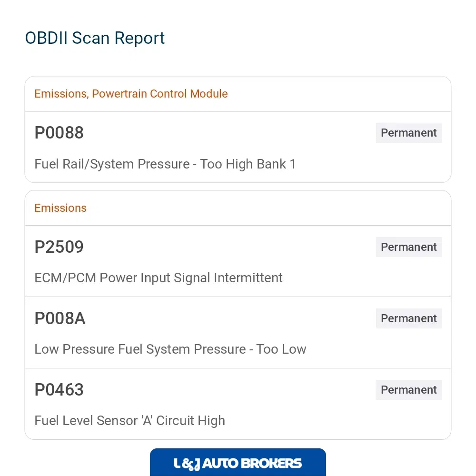Screen dimensions: 476x476
Task: Click the Fuel Rail/System Pressure Too High description
Action: click(165, 164)
